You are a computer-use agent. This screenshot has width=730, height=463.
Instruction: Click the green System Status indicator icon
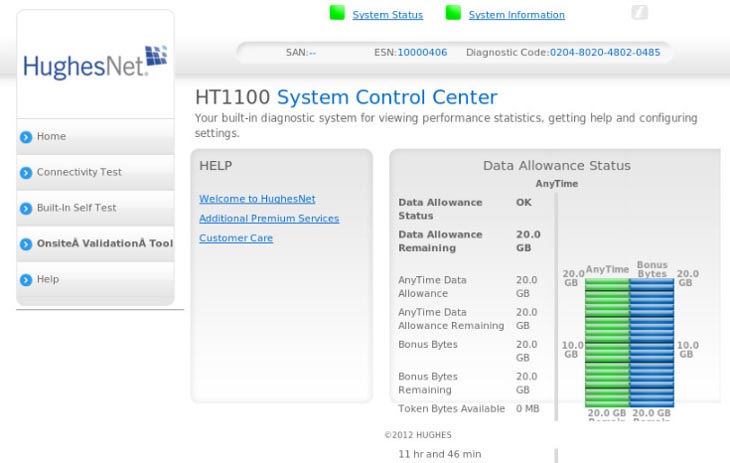tap(337, 13)
